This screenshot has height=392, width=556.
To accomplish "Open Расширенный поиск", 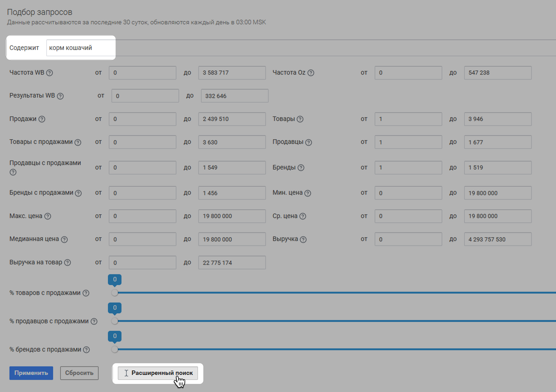I will point(158,373).
